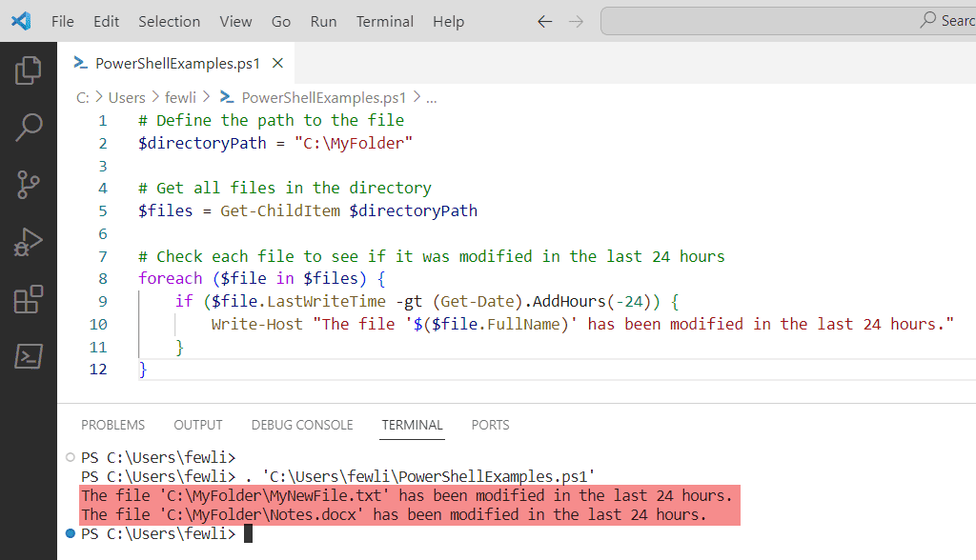Open the Terminal menu
Viewport: 976px width, 560px height.
tap(385, 21)
